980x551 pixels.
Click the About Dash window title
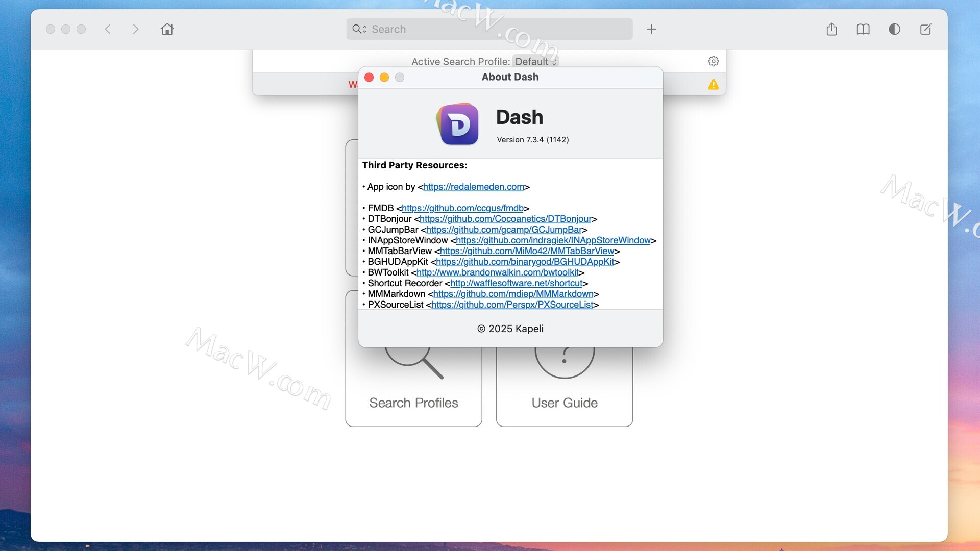(x=510, y=77)
